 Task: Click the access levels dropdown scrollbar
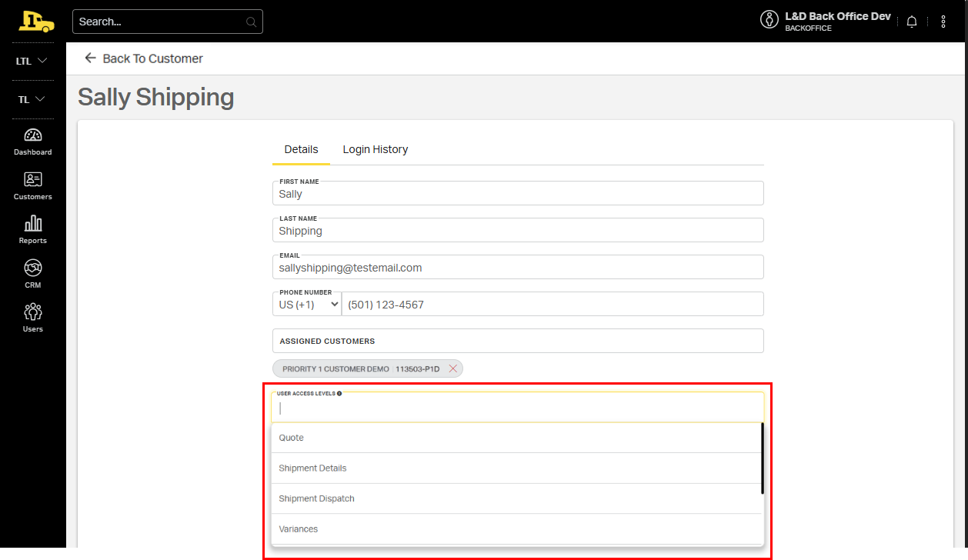coord(762,458)
